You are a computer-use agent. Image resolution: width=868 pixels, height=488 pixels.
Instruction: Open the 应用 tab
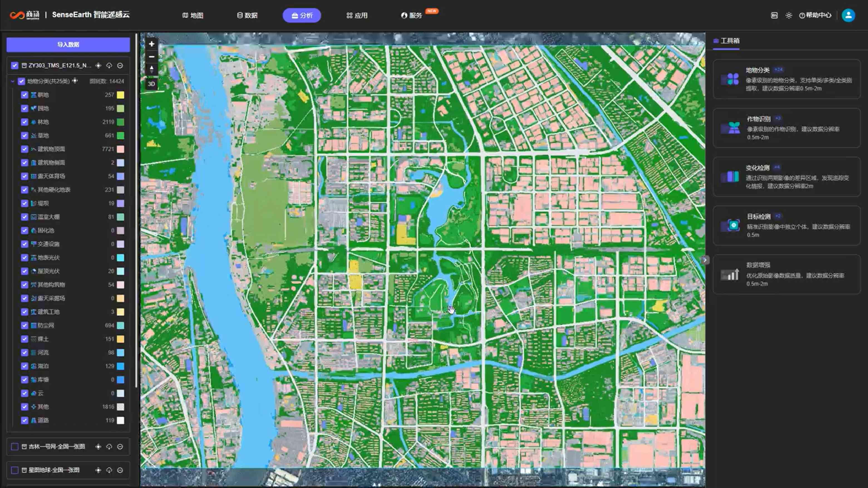(357, 15)
